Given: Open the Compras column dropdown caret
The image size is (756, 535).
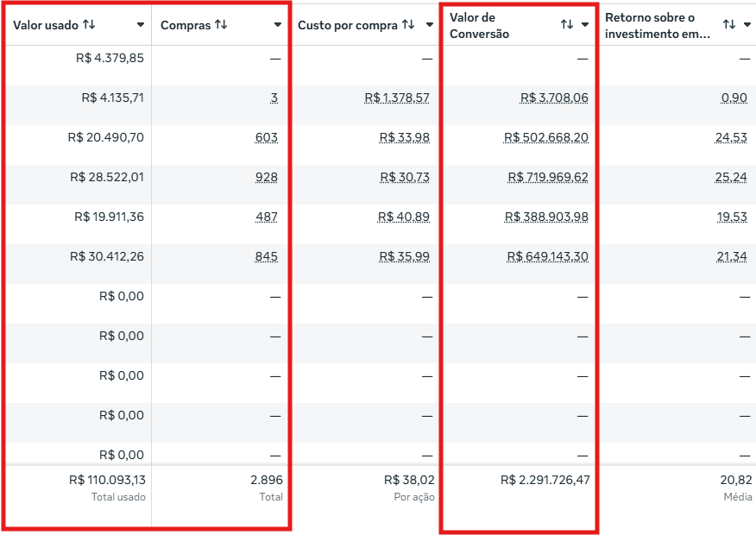Looking at the screenshot, I should (x=277, y=25).
